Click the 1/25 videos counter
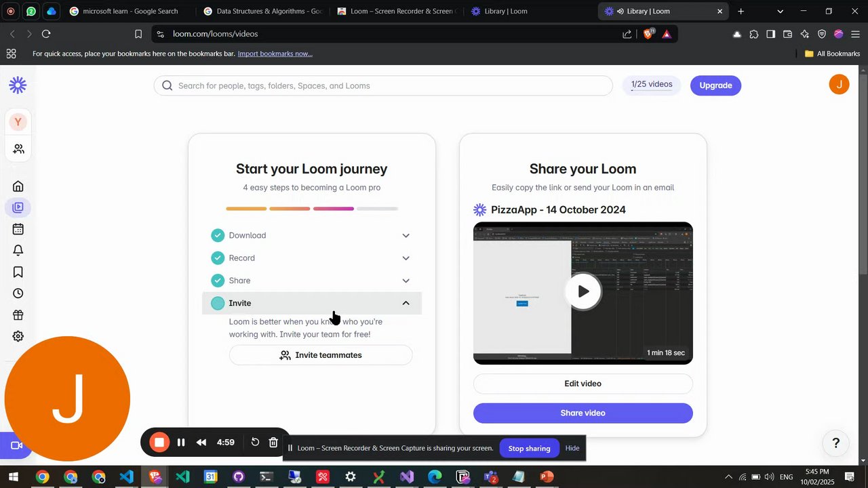The height and width of the screenshot is (488, 868). coord(652,85)
